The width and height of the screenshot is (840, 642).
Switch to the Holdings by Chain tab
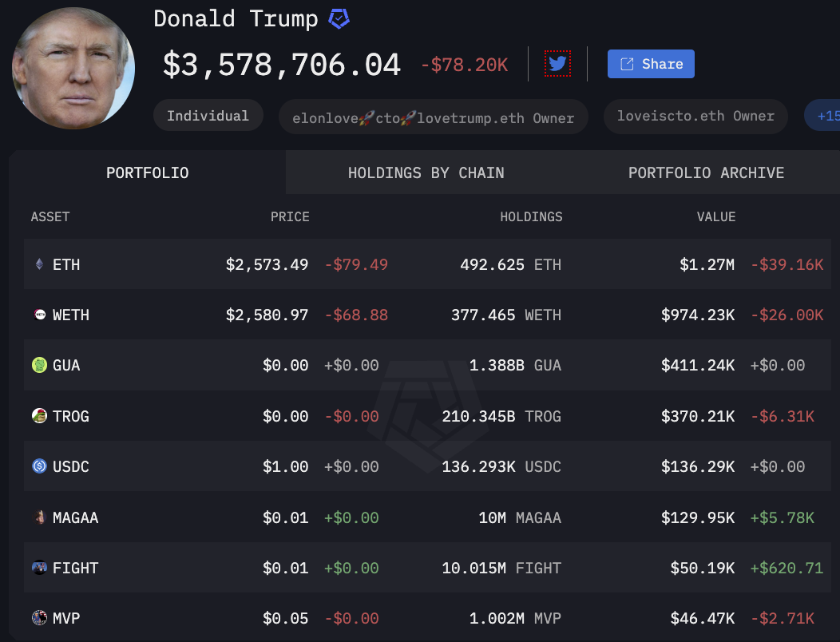coord(426,172)
